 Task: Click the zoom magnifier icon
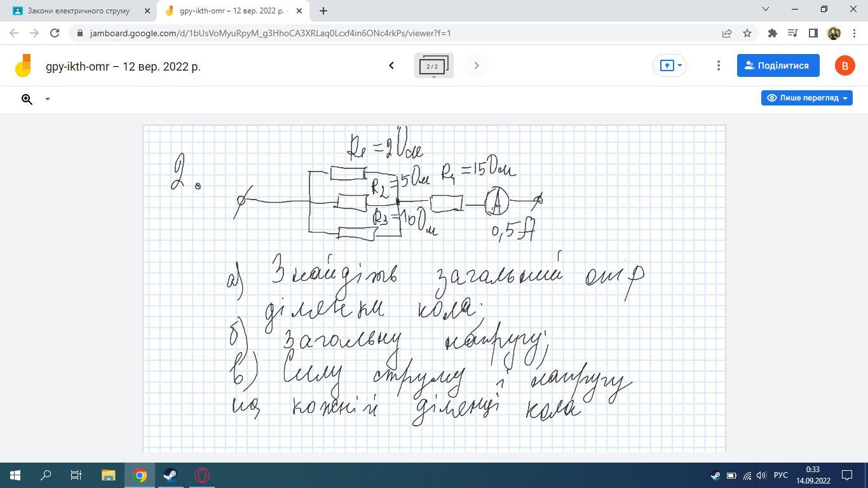tap(27, 99)
